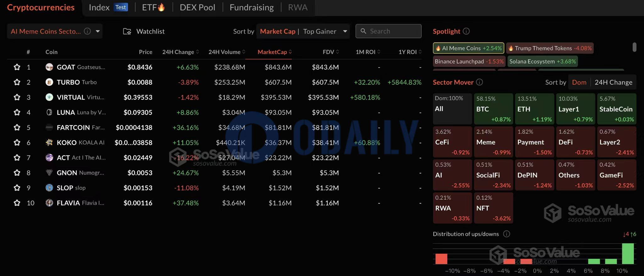
Task: Switch to the RWA tab
Action: [298, 7]
